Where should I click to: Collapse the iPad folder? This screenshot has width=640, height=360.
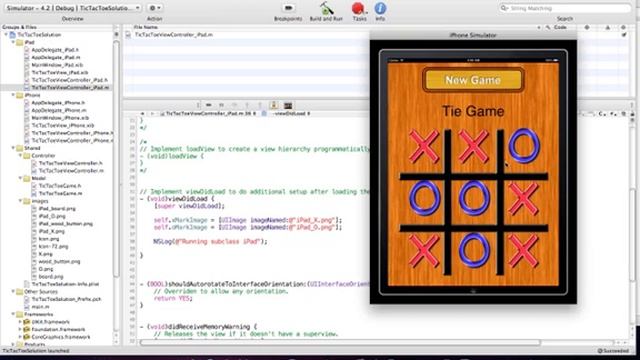pos(13,42)
